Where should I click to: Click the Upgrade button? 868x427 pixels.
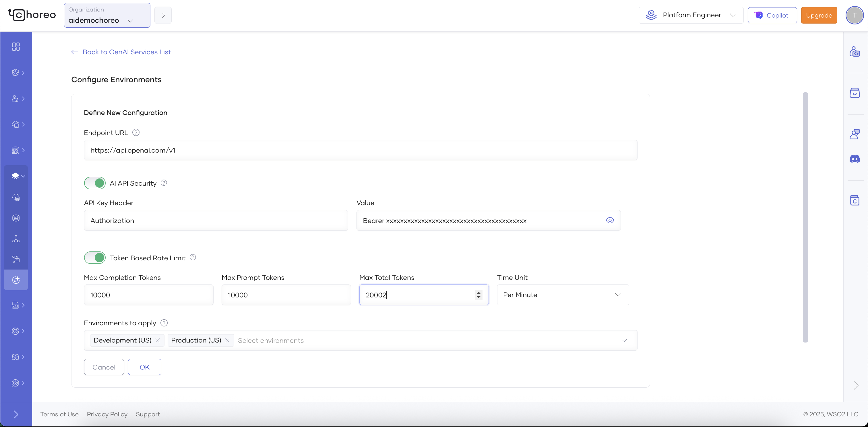coord(819,15)
